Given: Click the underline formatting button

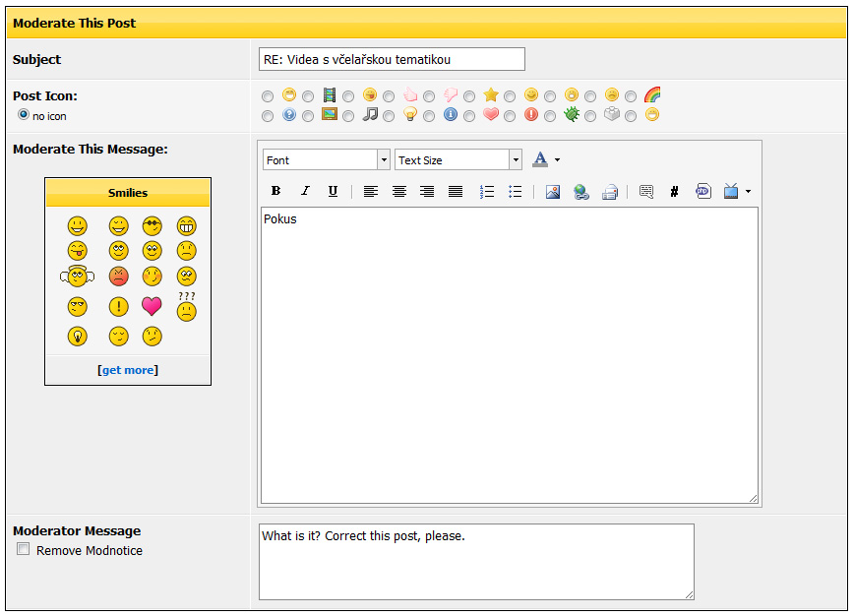Looking at the screenshot, I should (333, 192).
